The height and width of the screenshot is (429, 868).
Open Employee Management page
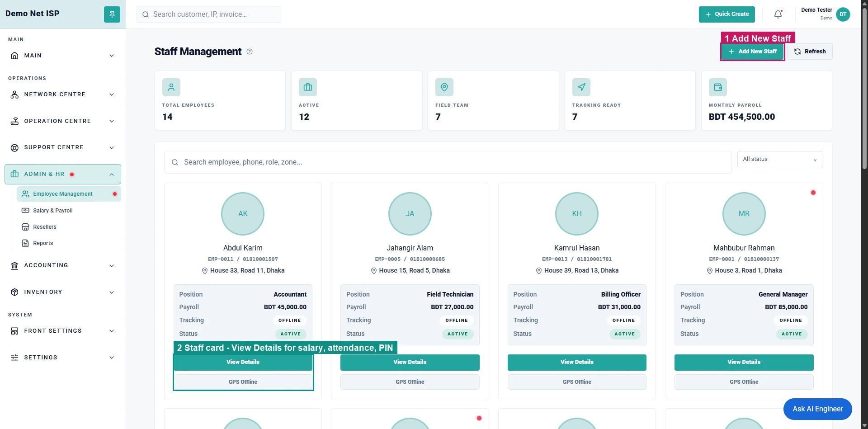[x=69, y=194]
